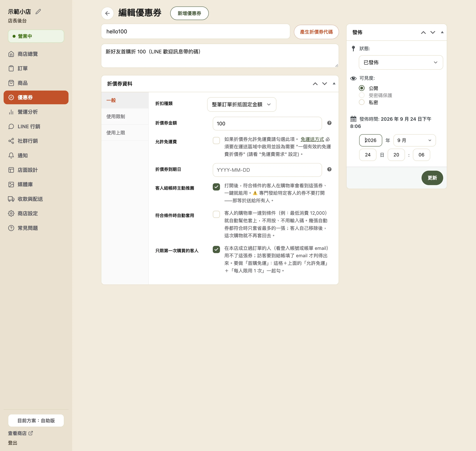The height and width of the screenshot is (451, 476).
Task: Click the 店面設計 layout icon
Action: pyautogui.click(x=11, y=170)
